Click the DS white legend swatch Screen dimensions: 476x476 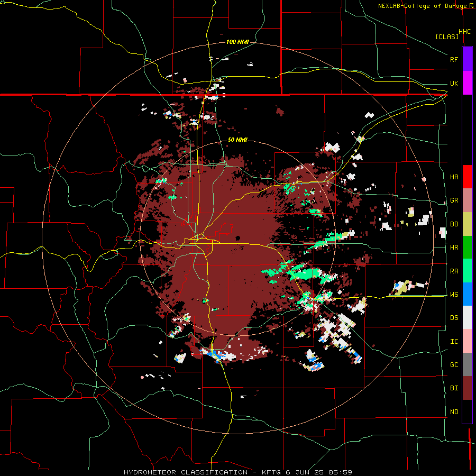(467, 317)
